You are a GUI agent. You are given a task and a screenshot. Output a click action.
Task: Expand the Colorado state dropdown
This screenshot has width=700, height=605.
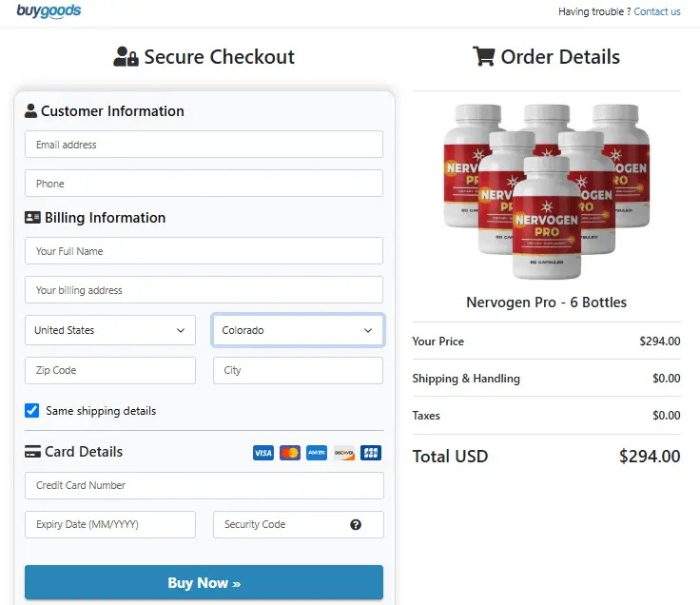298,330
